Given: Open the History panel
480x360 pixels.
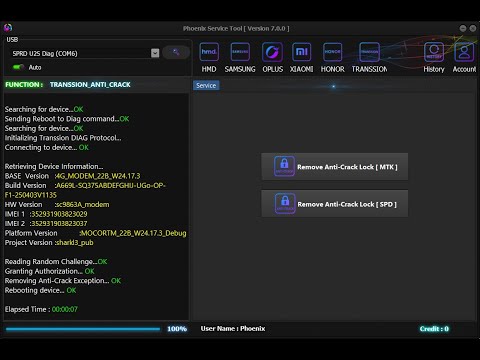Looking at the screenshot, I should pos(434,58).
